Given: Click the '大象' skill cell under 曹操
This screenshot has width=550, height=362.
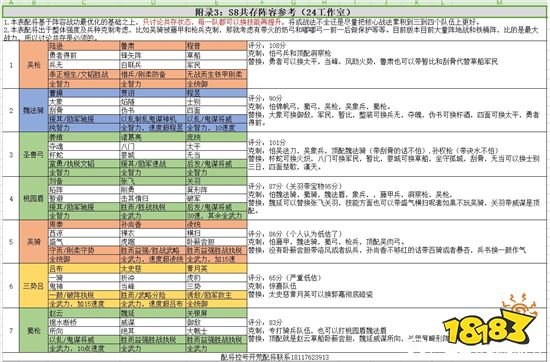Looking at the screenshot, I should 83,102.
